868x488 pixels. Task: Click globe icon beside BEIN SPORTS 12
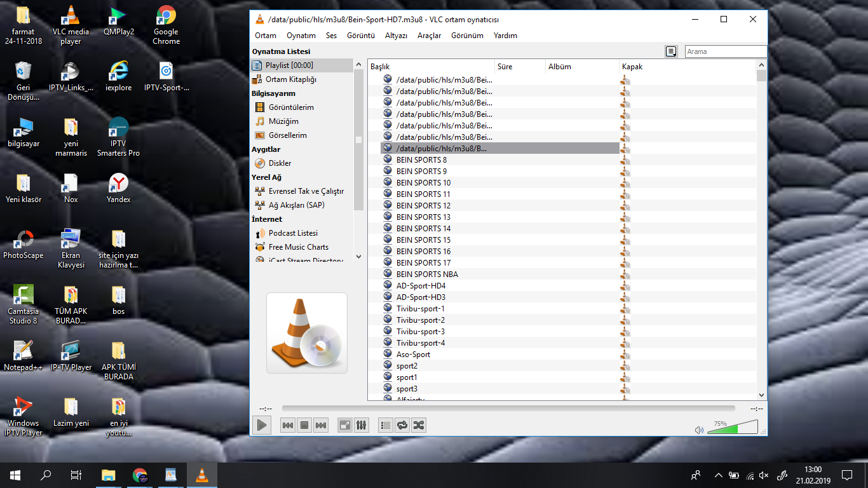pyautogui.click(x=388, y=206)
